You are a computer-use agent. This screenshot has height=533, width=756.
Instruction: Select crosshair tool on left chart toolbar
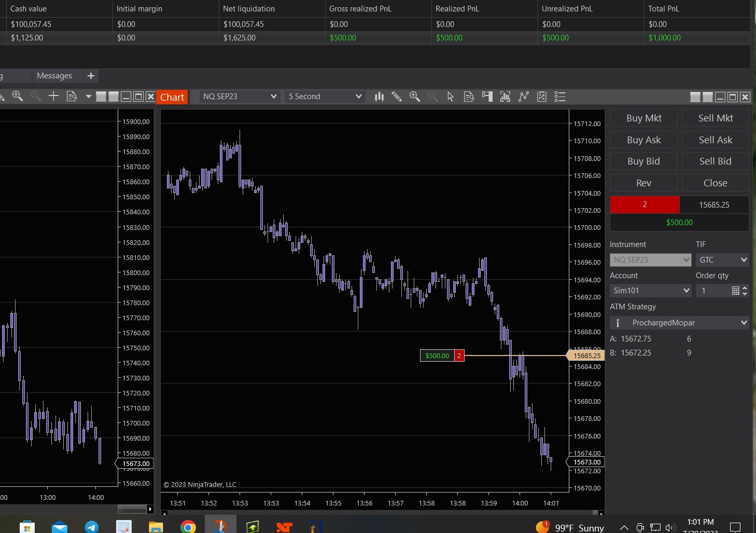(53, 96)
